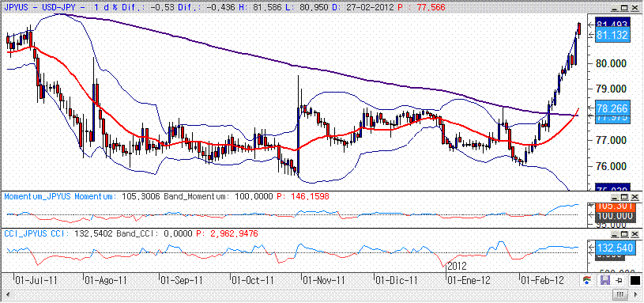Click the 01-Nov-11 date axis label
Viewport: 644px width, 303px height.
324,280
